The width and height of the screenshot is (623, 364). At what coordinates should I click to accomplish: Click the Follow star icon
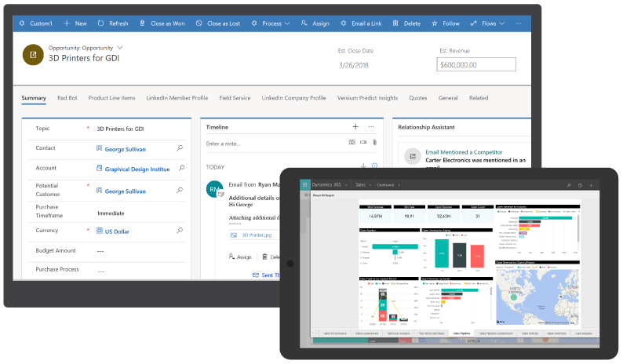pos(434,24)
